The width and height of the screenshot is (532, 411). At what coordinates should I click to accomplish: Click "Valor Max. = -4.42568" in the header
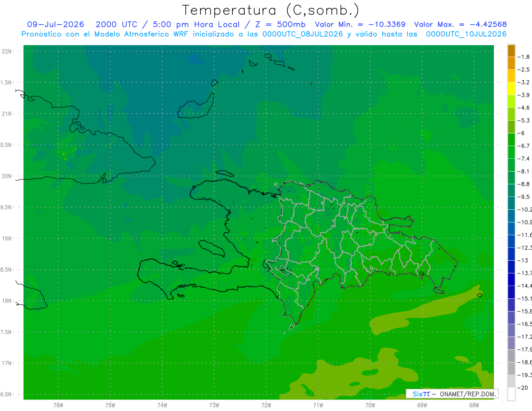(x=460, y=24)
